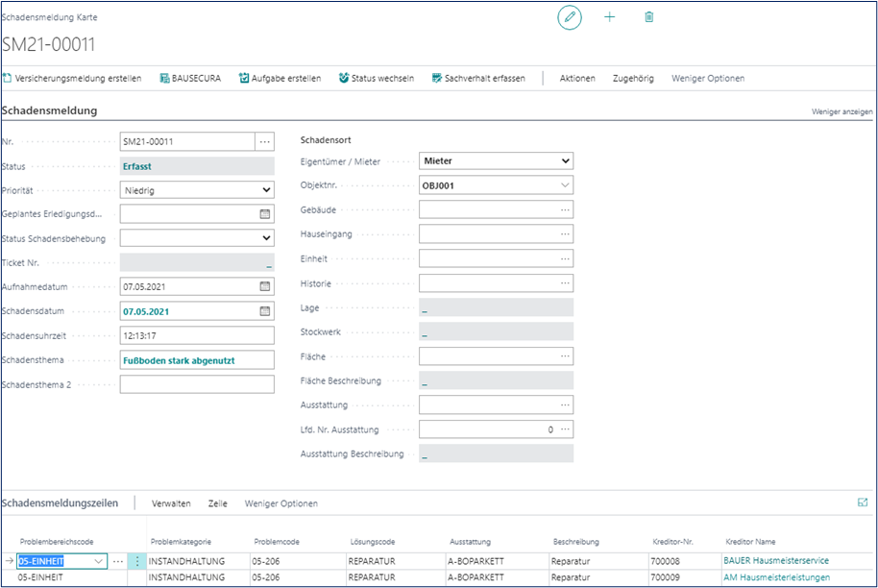
Task: Click into the Schadensthema 2 input field
Action: (196, 384)
